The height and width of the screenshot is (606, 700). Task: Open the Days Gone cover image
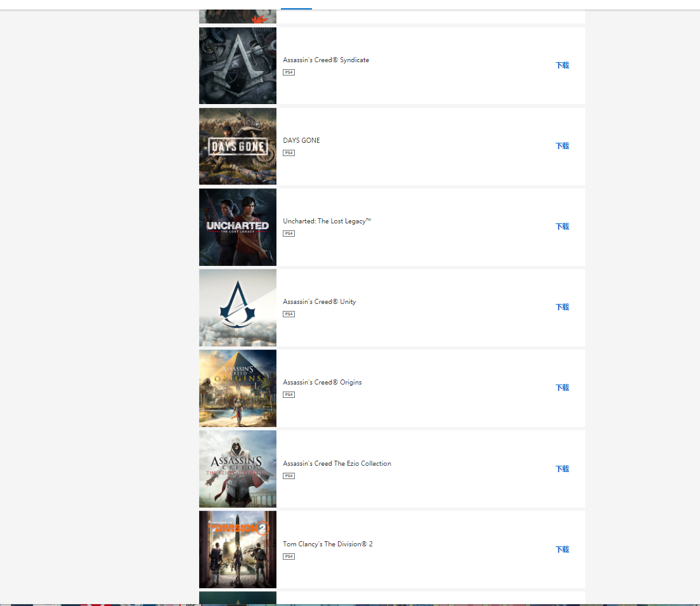tap(238, 146)
